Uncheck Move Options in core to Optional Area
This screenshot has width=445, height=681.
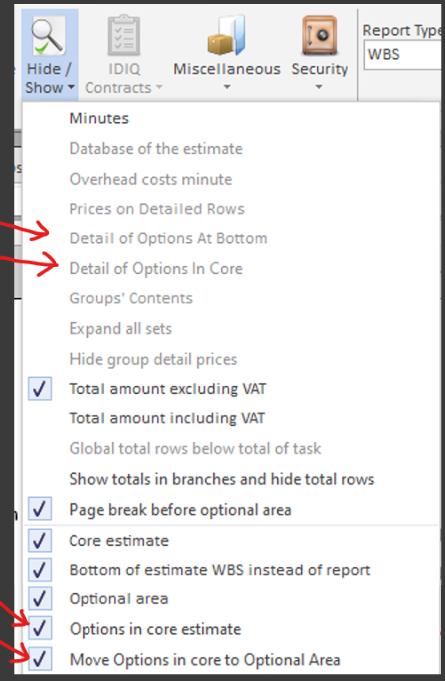pos(40,659)
